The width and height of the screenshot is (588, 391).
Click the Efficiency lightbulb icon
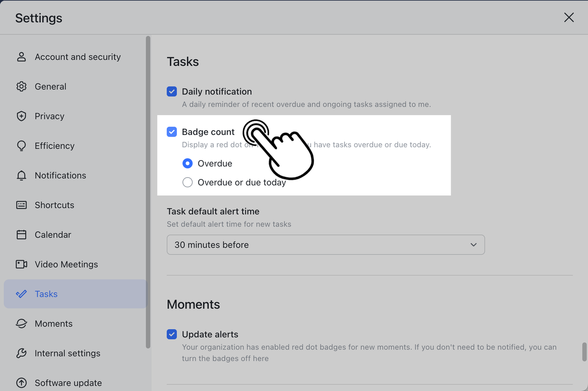click(21, 145)
